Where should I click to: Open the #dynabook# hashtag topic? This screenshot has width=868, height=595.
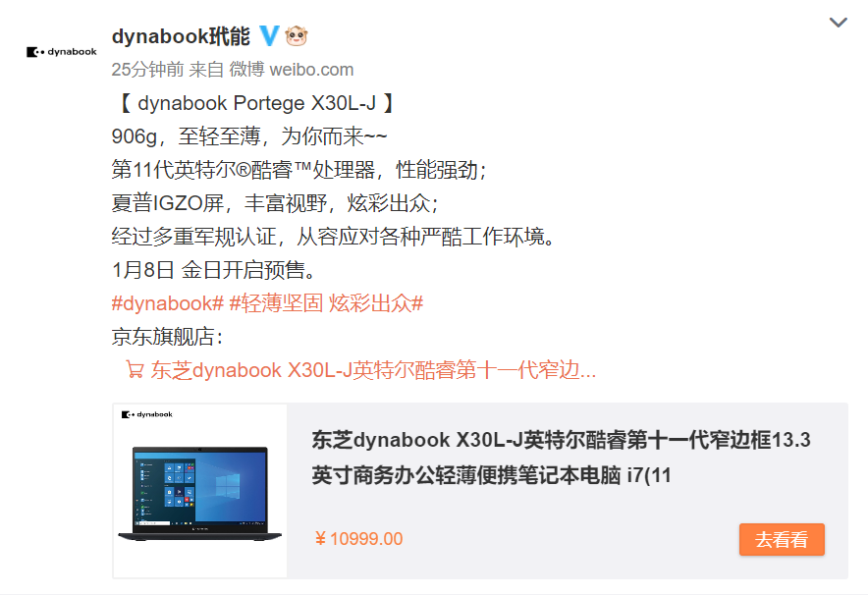(168, 303)
